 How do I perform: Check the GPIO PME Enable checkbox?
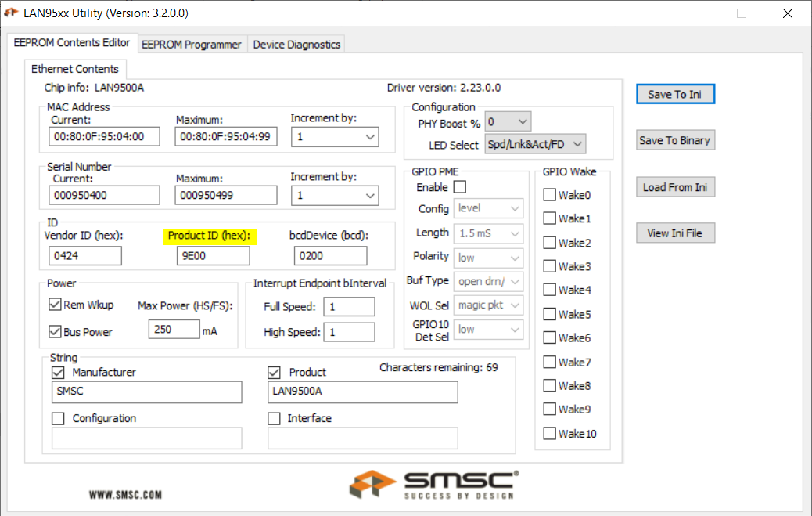[x=460, y=186]
